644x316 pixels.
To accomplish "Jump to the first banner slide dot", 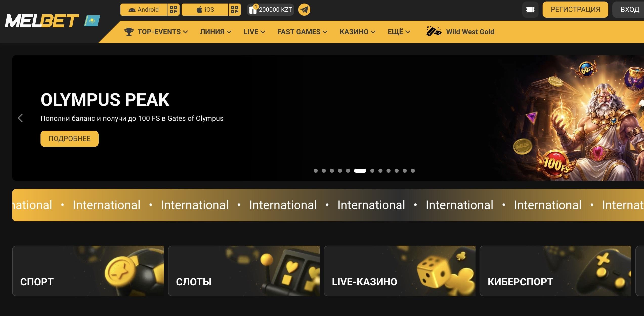I will click(316, 171).
